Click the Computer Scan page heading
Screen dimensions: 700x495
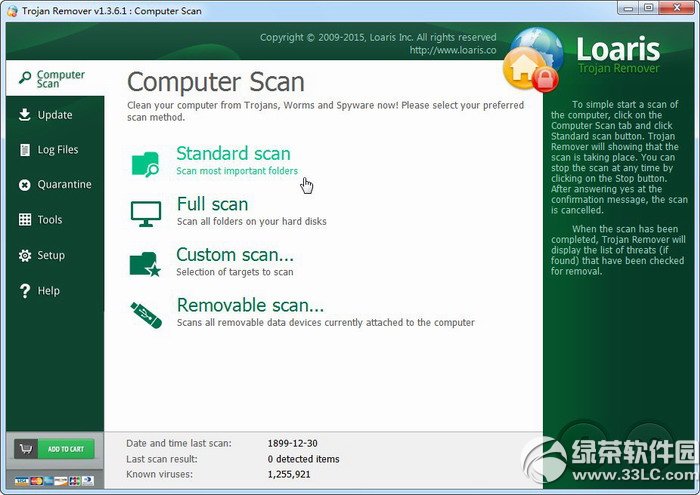[x=216, y=82]
